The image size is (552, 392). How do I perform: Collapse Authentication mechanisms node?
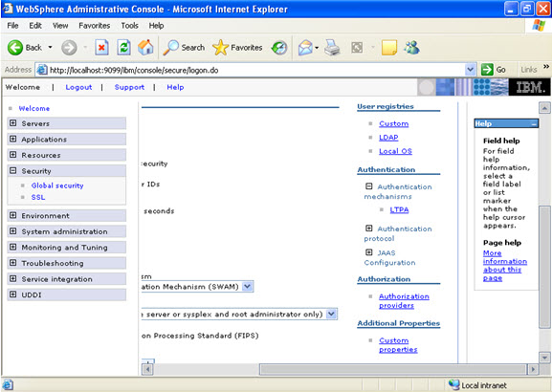coord(369,186)
